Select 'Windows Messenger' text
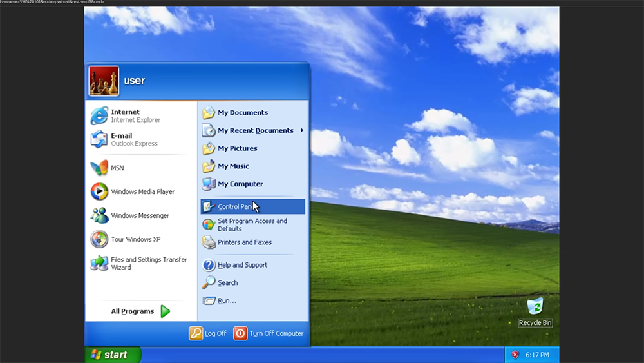 140,216
